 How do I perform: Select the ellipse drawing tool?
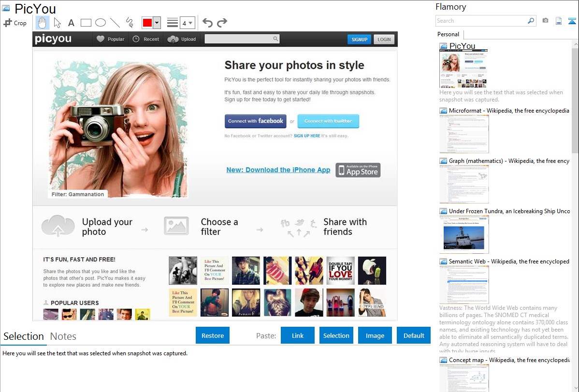[x=101, y=23]
